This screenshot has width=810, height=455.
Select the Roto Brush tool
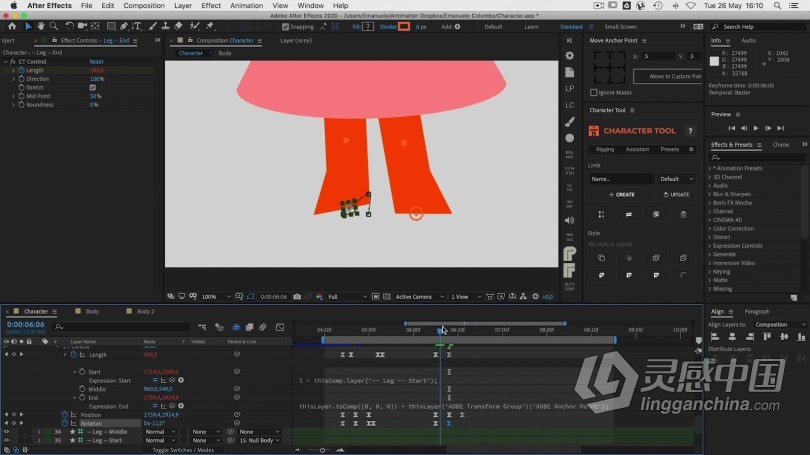pyautogui.click(x=195, y=26)
